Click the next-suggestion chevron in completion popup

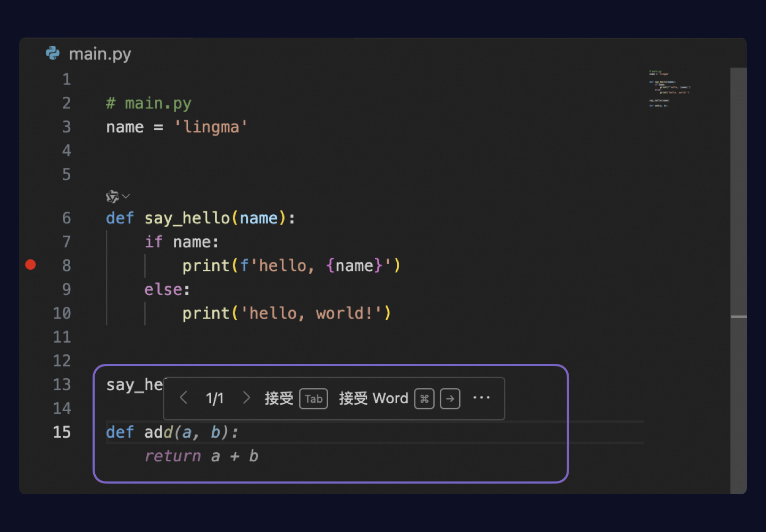(246, 397)
